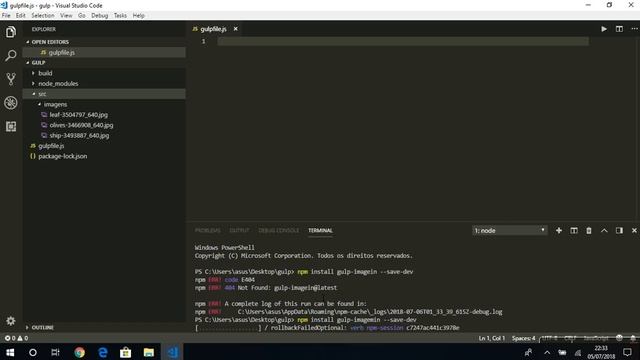Select the Terminal panel tab
Image resolution: width=640 pixels, height=360 pixels.
[x=320, y=231]
